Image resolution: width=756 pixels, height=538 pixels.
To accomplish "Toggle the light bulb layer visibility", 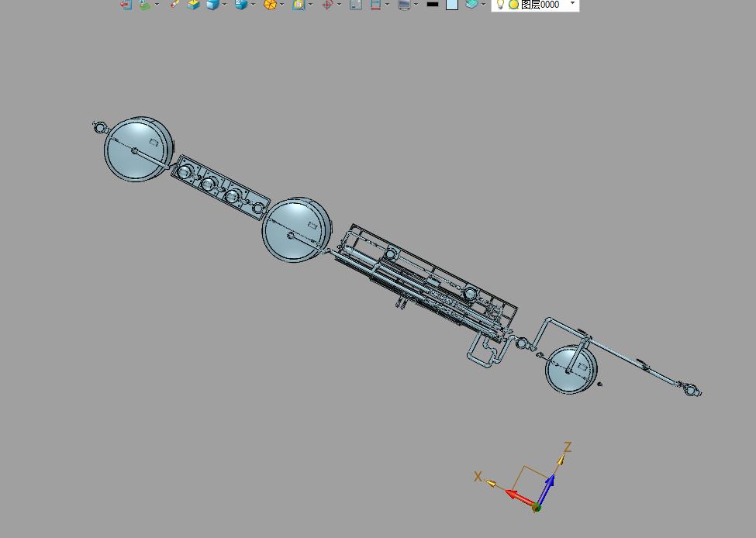I will [x=500, y=5].
